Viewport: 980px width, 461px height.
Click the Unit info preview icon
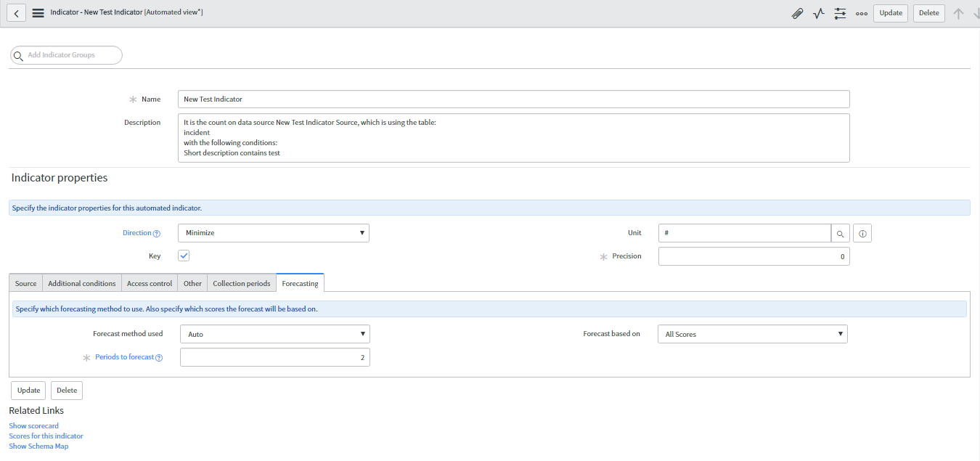coord(862,233)
